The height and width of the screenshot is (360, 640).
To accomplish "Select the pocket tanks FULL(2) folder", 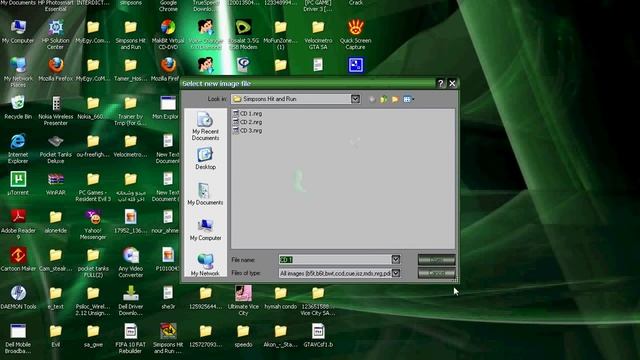I will (x=93, y=262).
